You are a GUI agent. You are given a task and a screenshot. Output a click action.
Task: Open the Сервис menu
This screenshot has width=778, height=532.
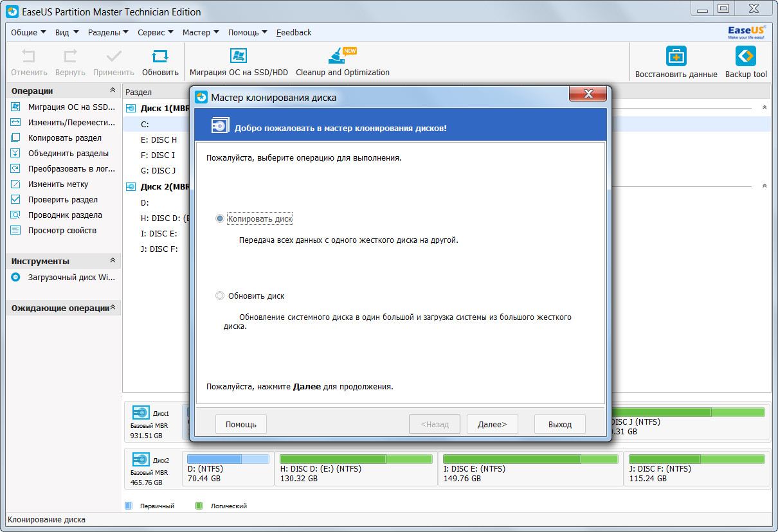click(155, 32)
